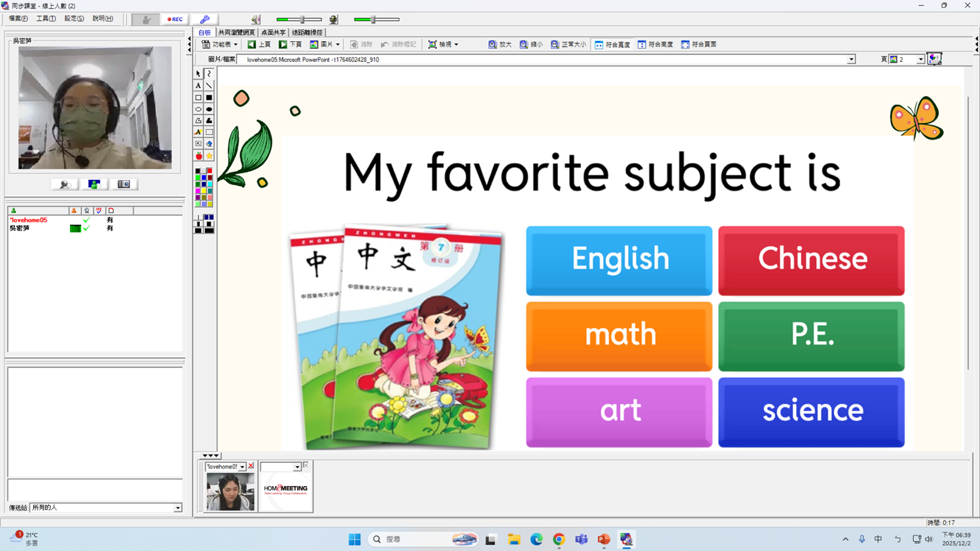Open the 功能表 dropdown menu

pyautogui.click(x=220, y=44)
